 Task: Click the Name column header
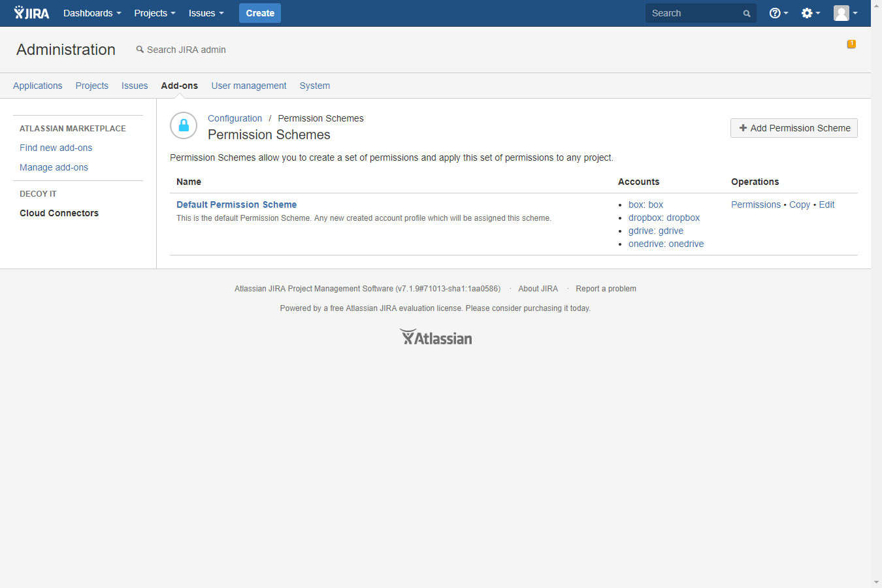click(x=189, y=182)
